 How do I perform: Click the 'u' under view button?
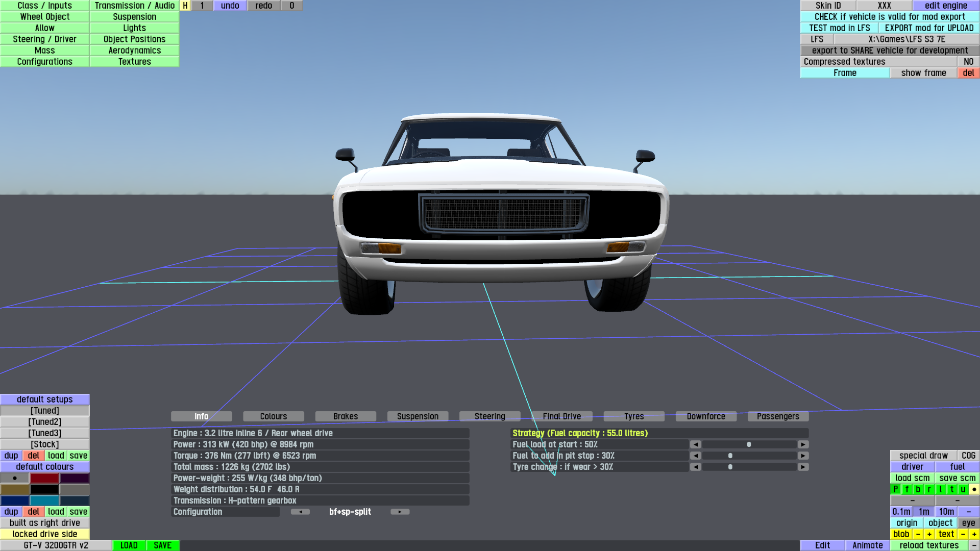pos(963,489)
